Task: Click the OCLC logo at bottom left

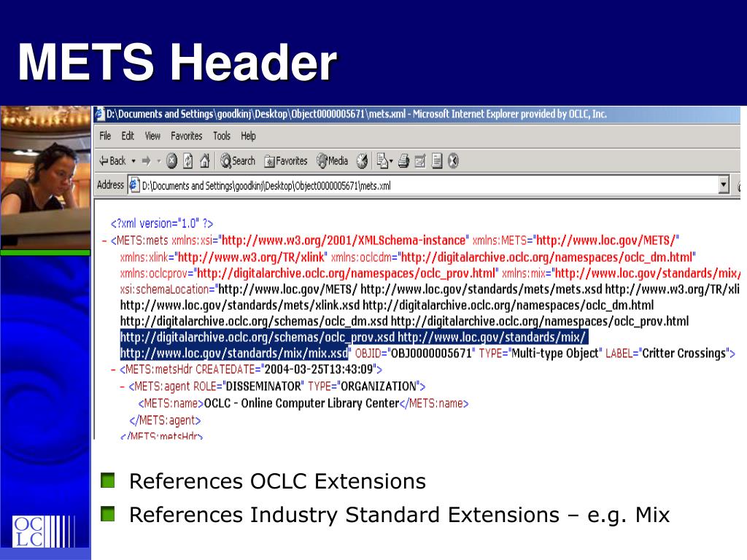Action: (x=43, y=532)
